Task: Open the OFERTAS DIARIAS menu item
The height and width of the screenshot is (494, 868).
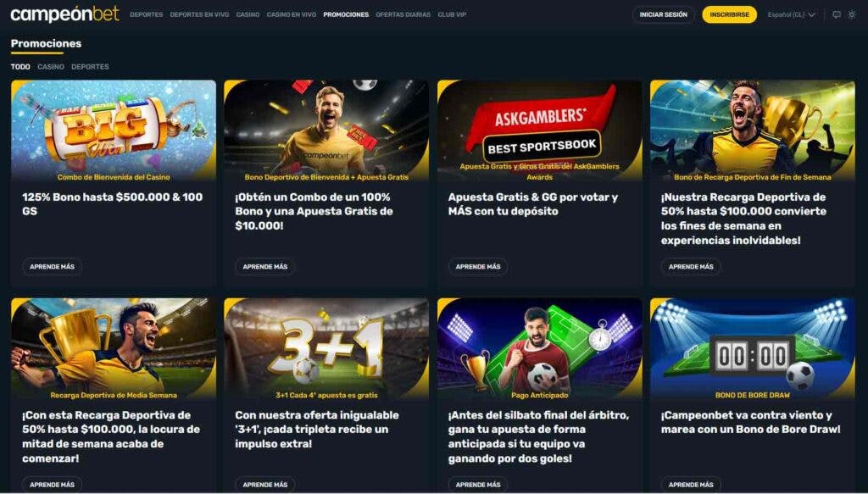Action: point(403,15)
